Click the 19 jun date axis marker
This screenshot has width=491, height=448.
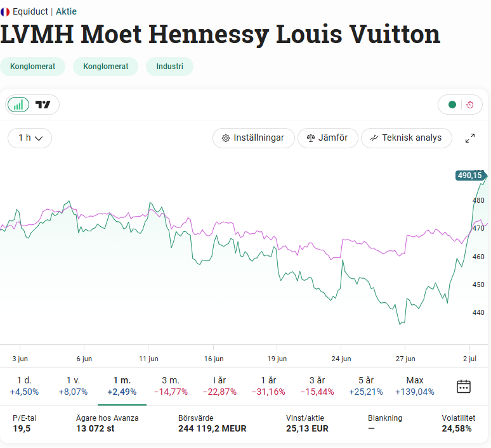(x=277, y=359)
